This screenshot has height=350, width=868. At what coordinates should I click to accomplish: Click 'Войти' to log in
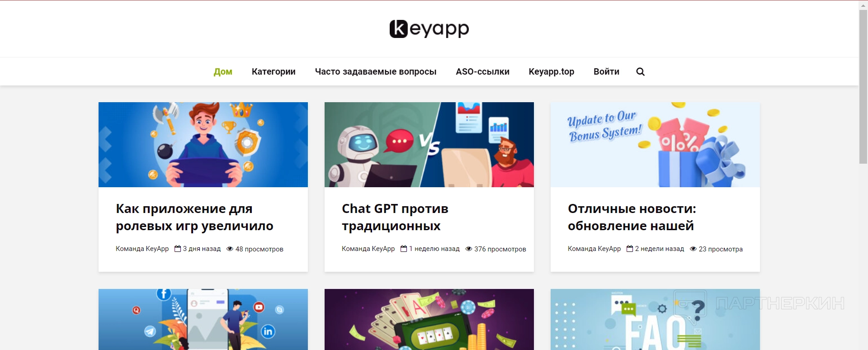pyautogui.click(x=606, y=71)
